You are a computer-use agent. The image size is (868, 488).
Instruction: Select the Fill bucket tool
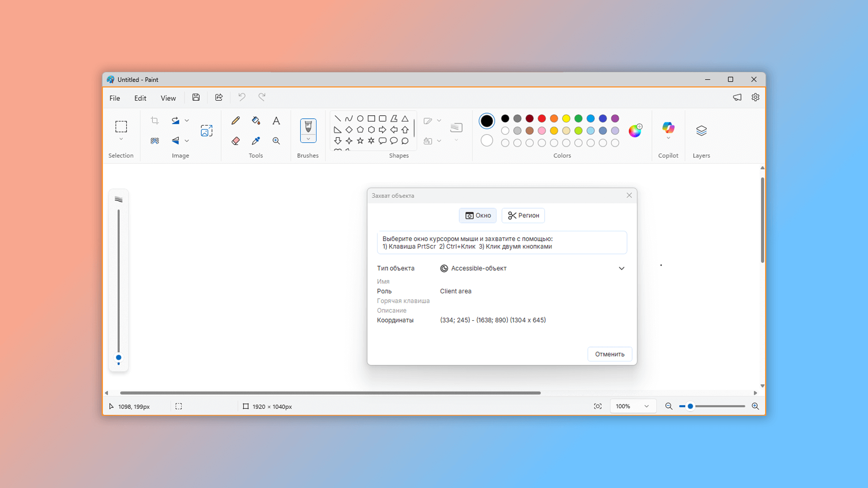pyautogui.click(x=256, y=121)
